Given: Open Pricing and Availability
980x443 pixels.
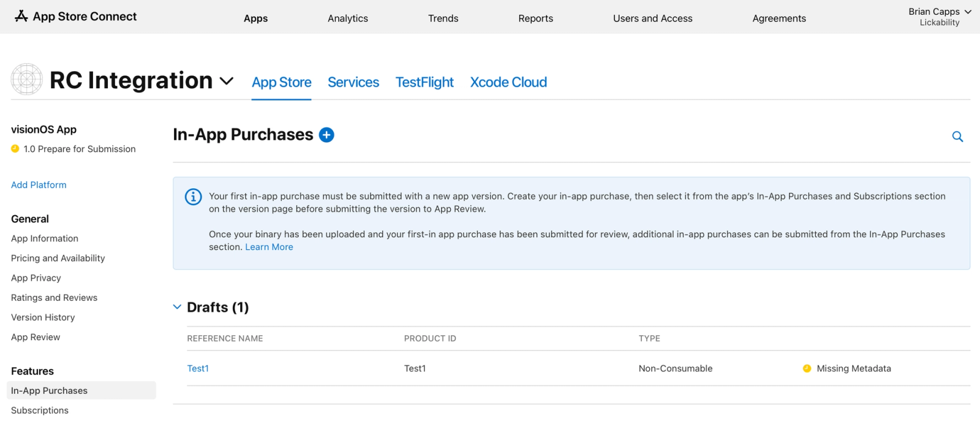Looking at the screenshot, I should (58, 258).
